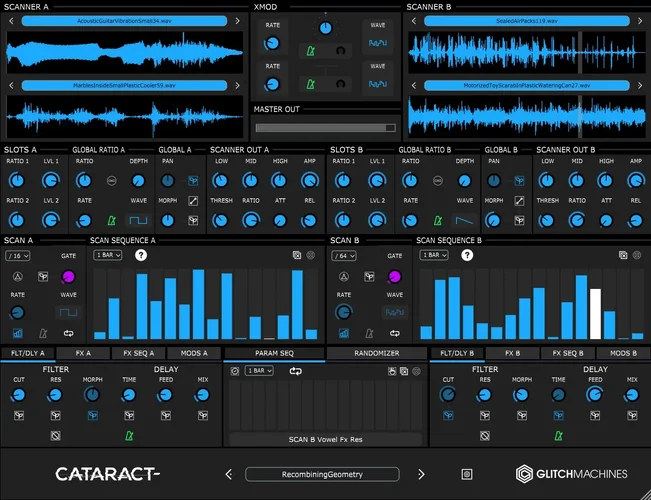Click the Master Out level slider

coord(325,128)
